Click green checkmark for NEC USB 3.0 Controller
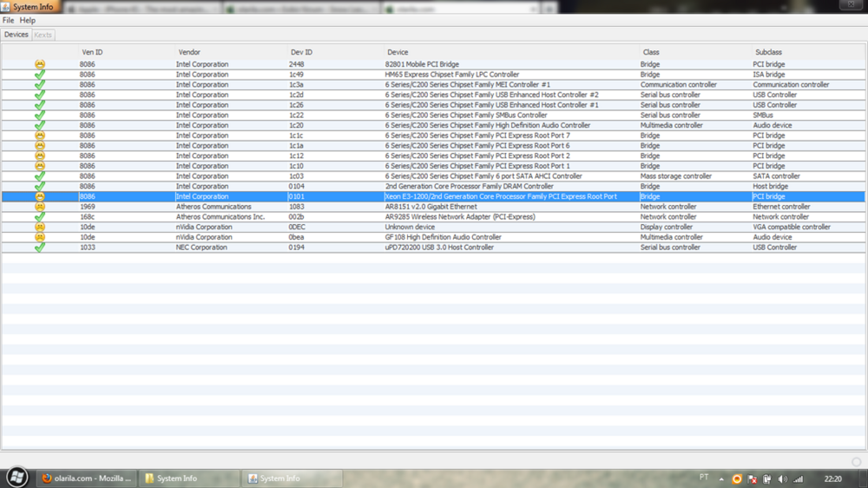The image size is (868, 488). coord(40,247)
